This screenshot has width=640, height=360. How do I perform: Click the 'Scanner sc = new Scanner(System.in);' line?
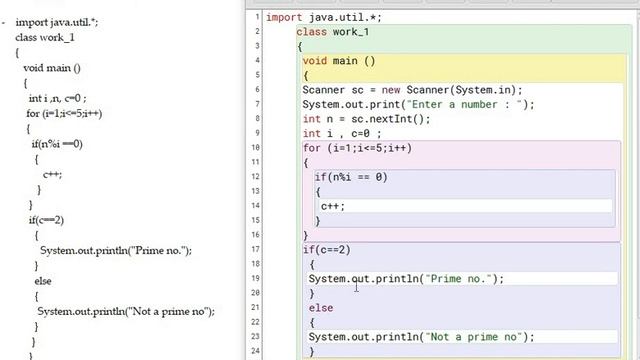tap(412, 90)
